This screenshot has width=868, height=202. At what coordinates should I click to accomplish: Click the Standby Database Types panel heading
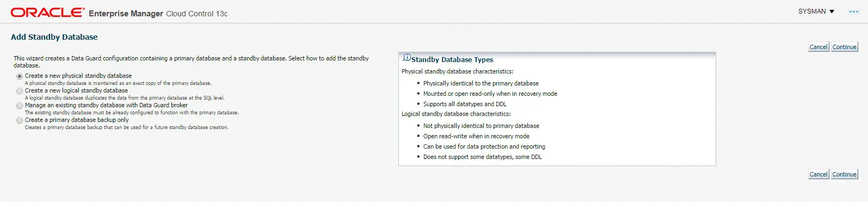(x=452, y=59)
